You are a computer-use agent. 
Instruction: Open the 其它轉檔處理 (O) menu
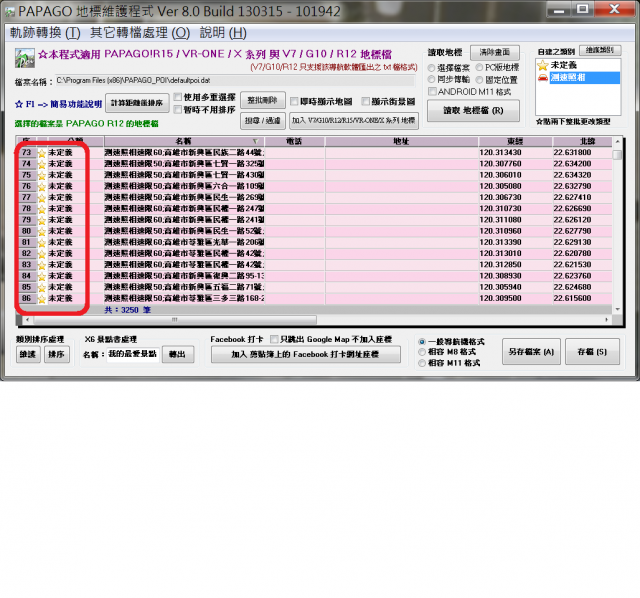[140, 33]
